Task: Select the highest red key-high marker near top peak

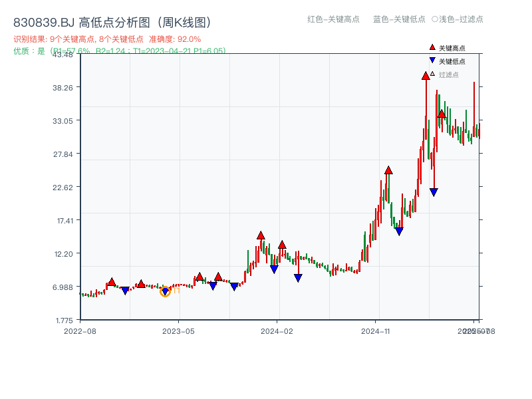Action: (x=426, y=76)
